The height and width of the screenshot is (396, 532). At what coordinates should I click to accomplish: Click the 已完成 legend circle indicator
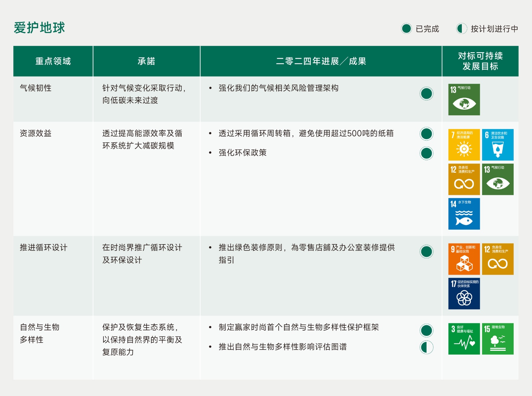click(406, 29)
